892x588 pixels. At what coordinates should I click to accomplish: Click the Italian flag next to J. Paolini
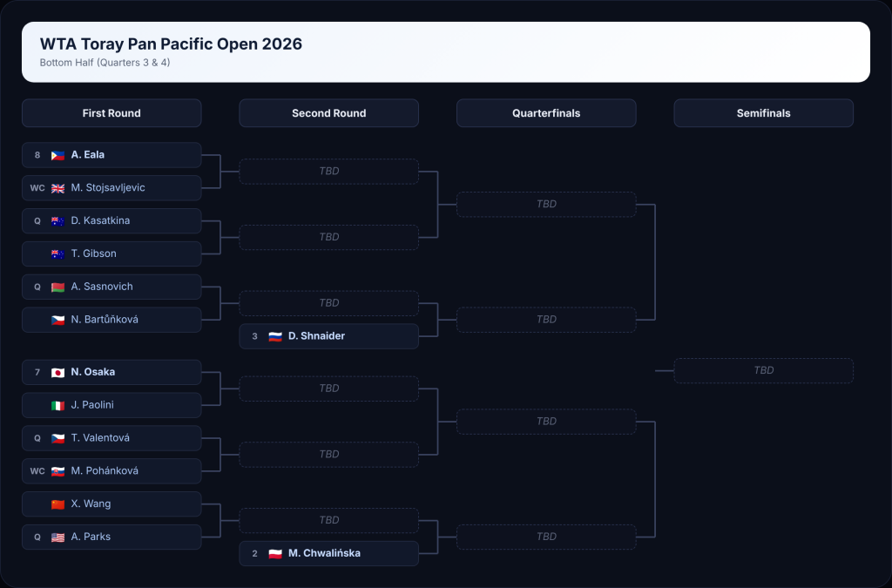pos(57,405)
